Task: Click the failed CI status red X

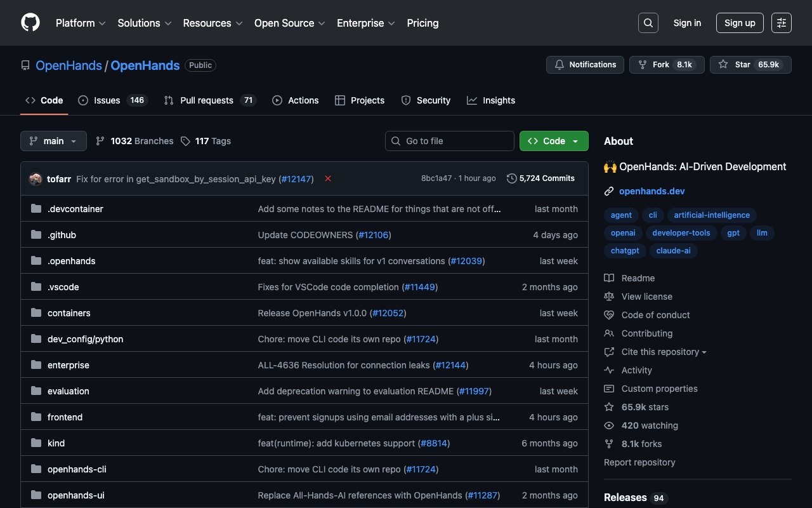Action: [328, 178]
